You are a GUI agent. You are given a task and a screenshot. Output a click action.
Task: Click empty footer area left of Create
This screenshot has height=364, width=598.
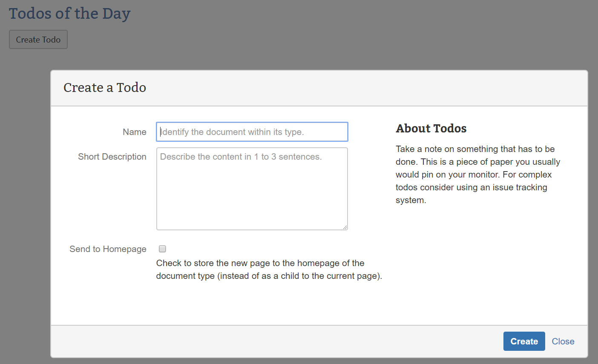click(x=277, y=341)
